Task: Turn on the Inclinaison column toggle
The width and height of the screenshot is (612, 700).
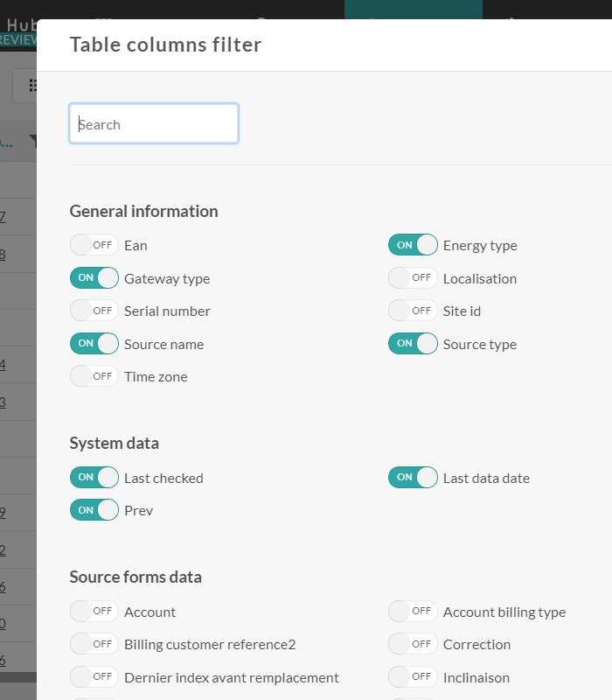Action: (x=413, y=677)
